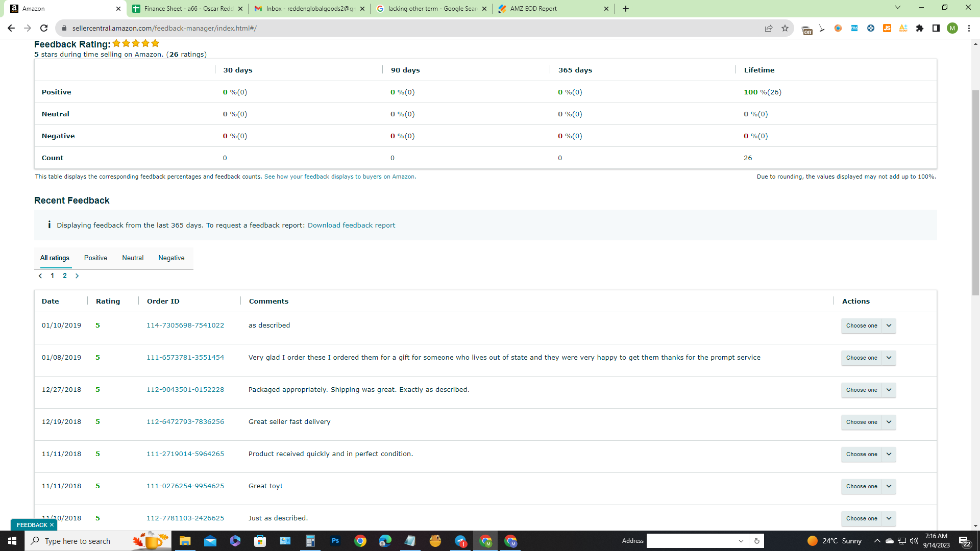The width and height of the screenshot is (980, 551).
Task: Open Microsoft Store taskbar icon
Action: (x=260, y=541)
